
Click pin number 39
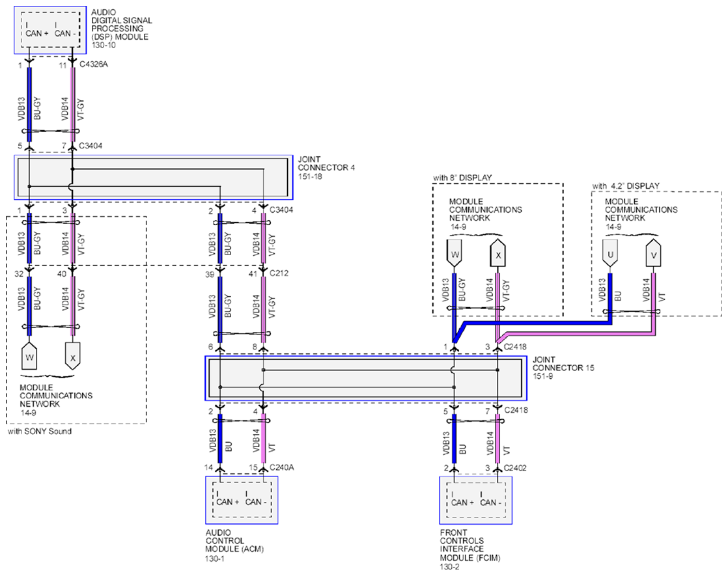[210, 274]
